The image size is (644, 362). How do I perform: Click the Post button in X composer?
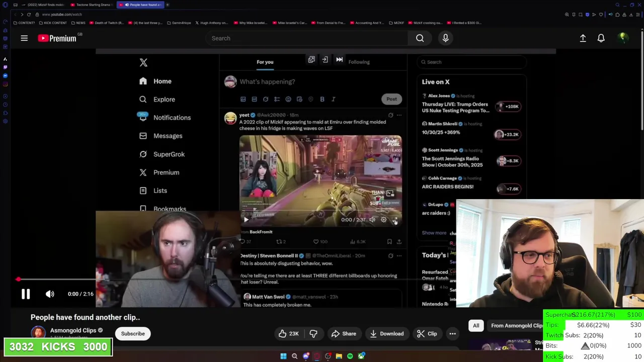391,99
